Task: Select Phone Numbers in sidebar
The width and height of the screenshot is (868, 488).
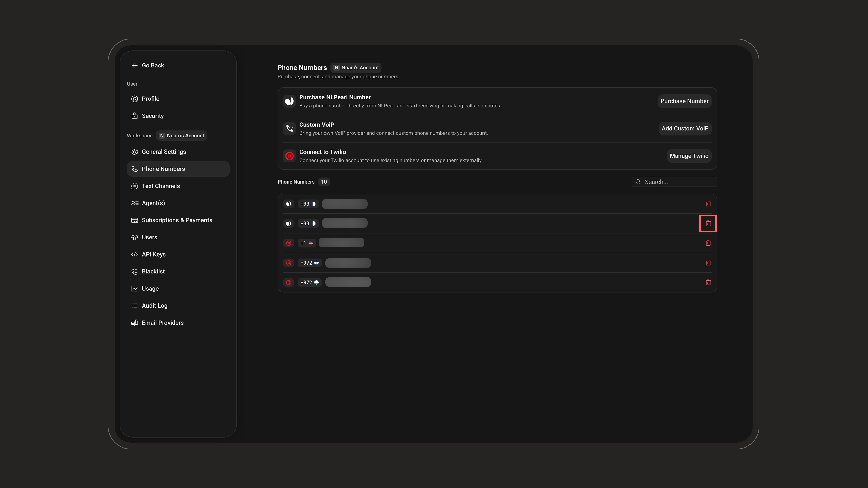Action: tap(178, 169)
